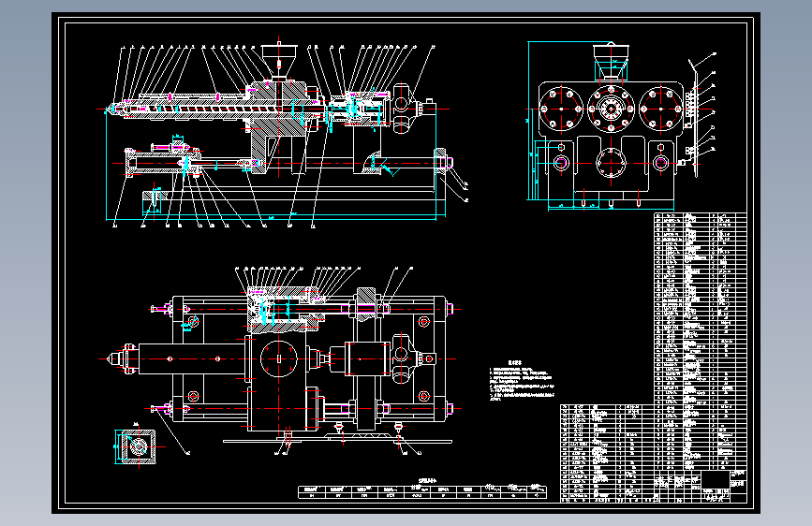Select the base rail in the side section view
The width and height of the screenshot is (812, 526).
click(292, 197)
